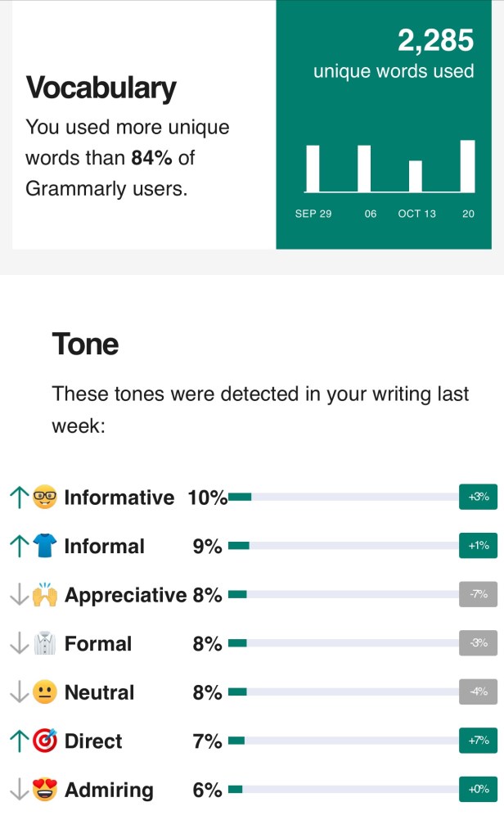Click the Admiring 6% progress bar
The height and width of the screenshot is (838, 504).
(x=343, y=790)
